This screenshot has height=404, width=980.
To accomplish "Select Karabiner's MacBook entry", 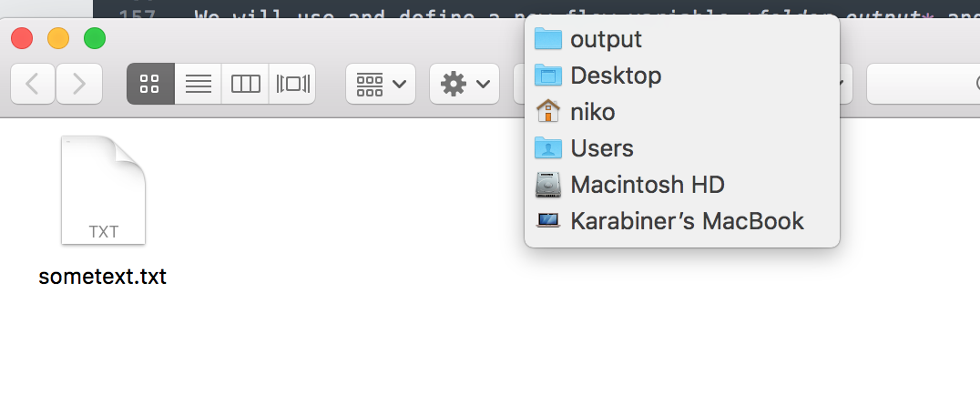I will pyautogui.click(x=687, y=221).
